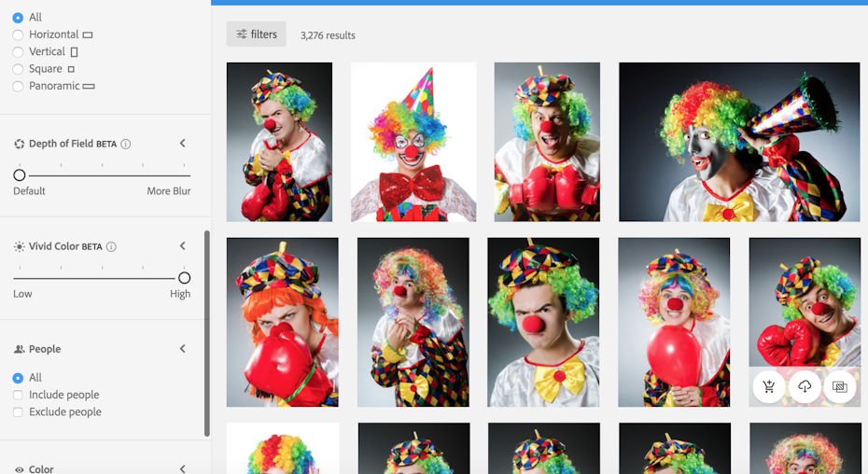Click the Vivid Color sun icon
This screenshot has height=474, width=868.
(19, 246)
